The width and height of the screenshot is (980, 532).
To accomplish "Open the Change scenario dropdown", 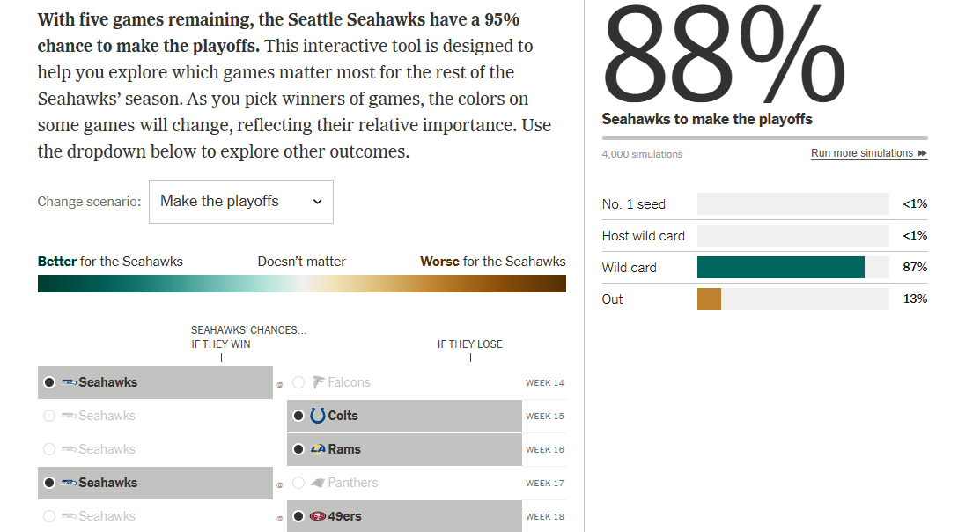I will [x=240, y=202].
